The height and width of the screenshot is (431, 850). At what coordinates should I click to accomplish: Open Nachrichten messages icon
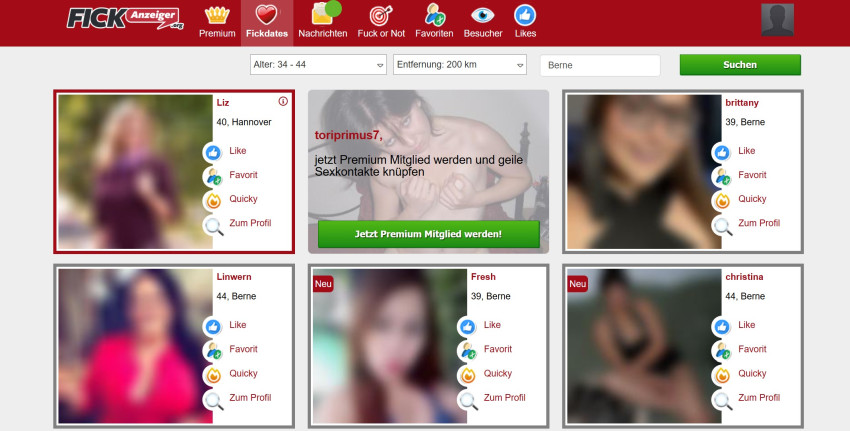tap(323, 16)
